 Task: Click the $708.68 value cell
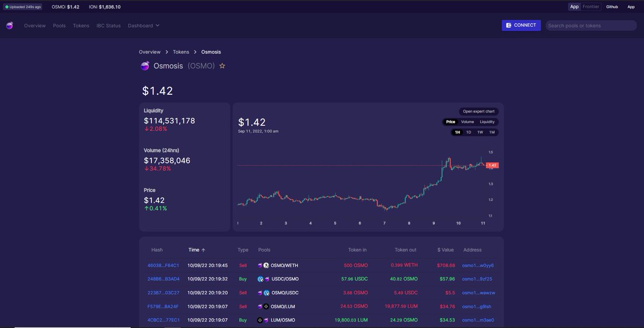[x=446, y=265]
